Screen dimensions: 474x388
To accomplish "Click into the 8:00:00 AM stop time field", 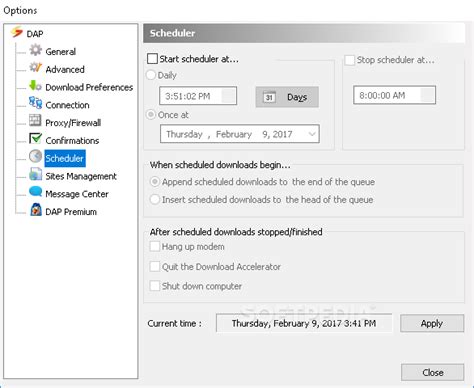I will tap(395, 95).
